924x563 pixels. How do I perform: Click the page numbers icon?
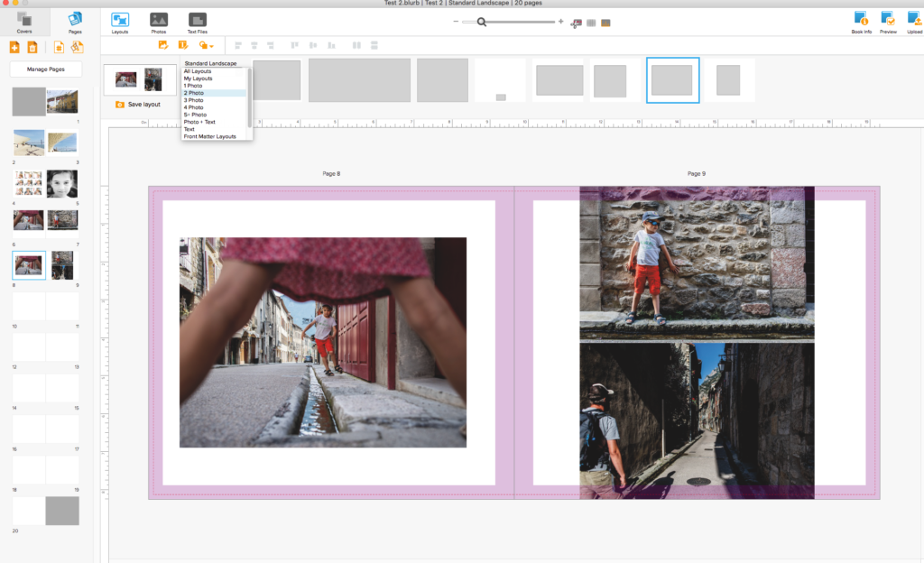(60, 47)
